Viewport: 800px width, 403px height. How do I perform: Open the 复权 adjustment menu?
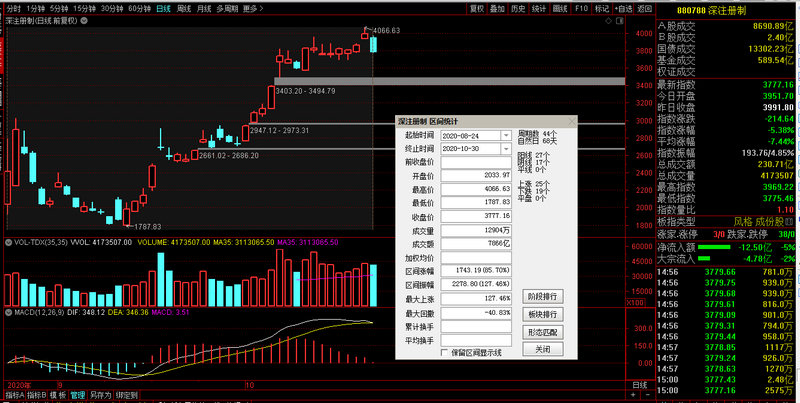tap(477, 8)
